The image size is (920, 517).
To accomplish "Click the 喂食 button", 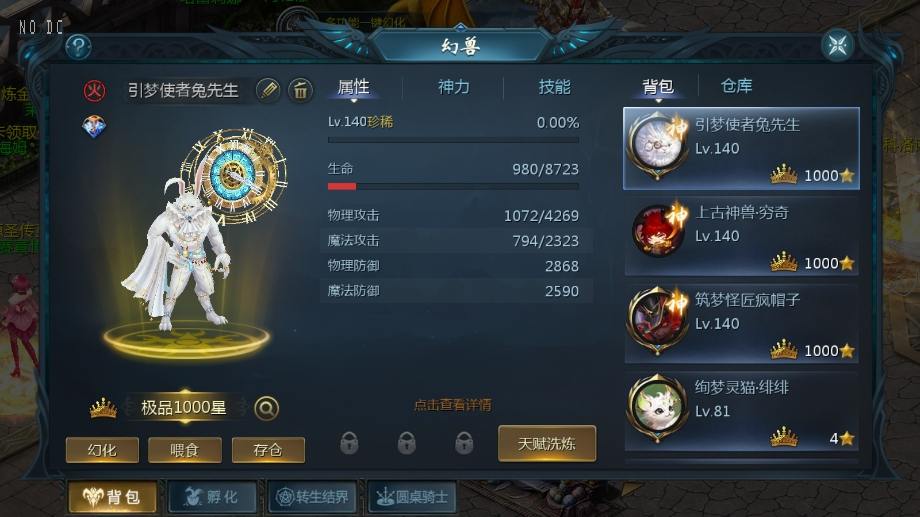I will 185,450.
